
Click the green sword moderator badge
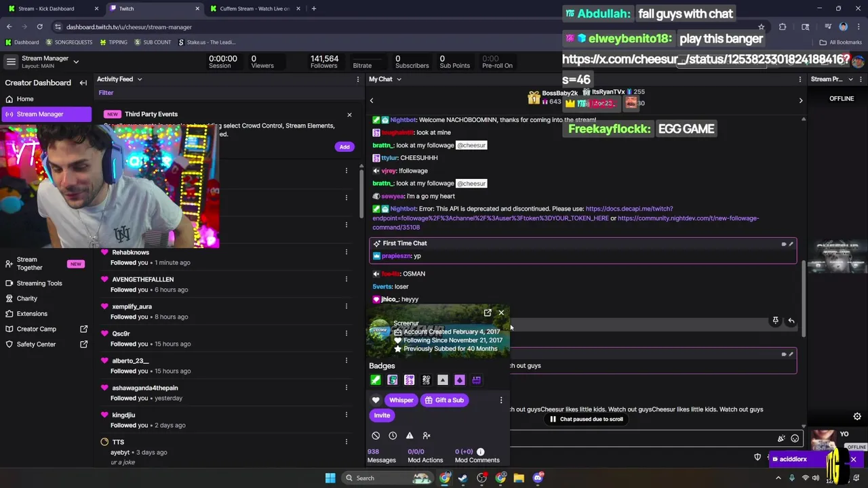(x=376, y=380)
